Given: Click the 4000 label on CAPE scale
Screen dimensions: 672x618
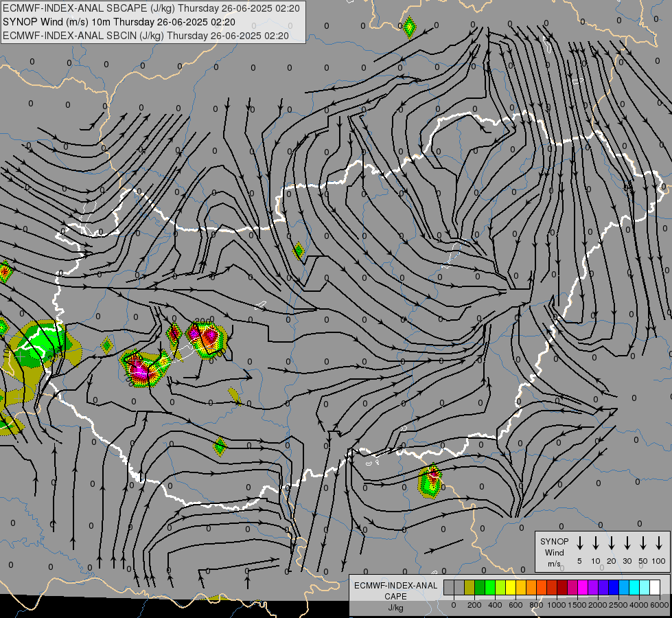Looking at the screenshot, I should click(639, 605).
